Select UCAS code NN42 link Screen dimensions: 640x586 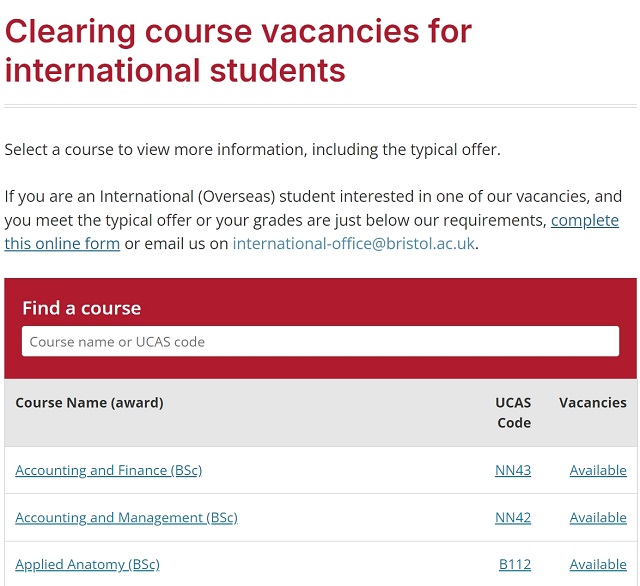point(513,517)
